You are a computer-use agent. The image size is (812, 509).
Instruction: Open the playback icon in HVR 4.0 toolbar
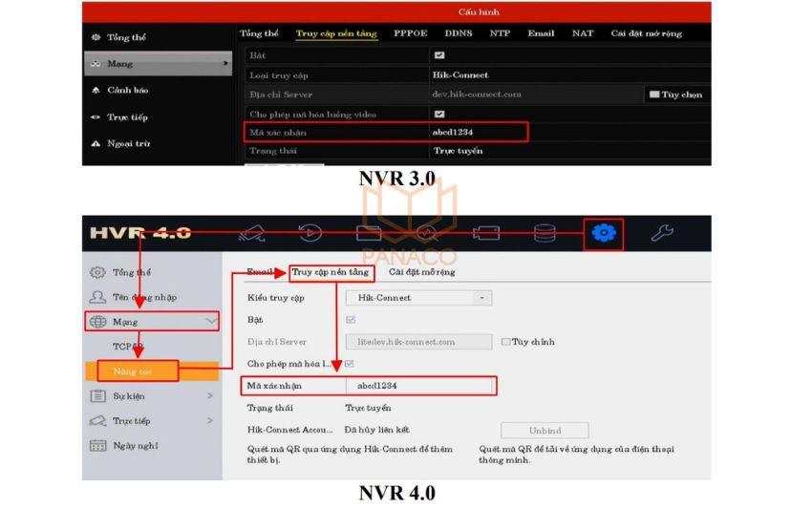(310, 233)
